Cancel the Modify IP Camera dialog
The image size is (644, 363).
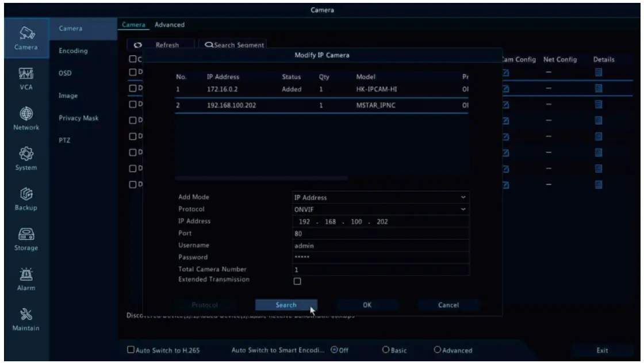448,305
